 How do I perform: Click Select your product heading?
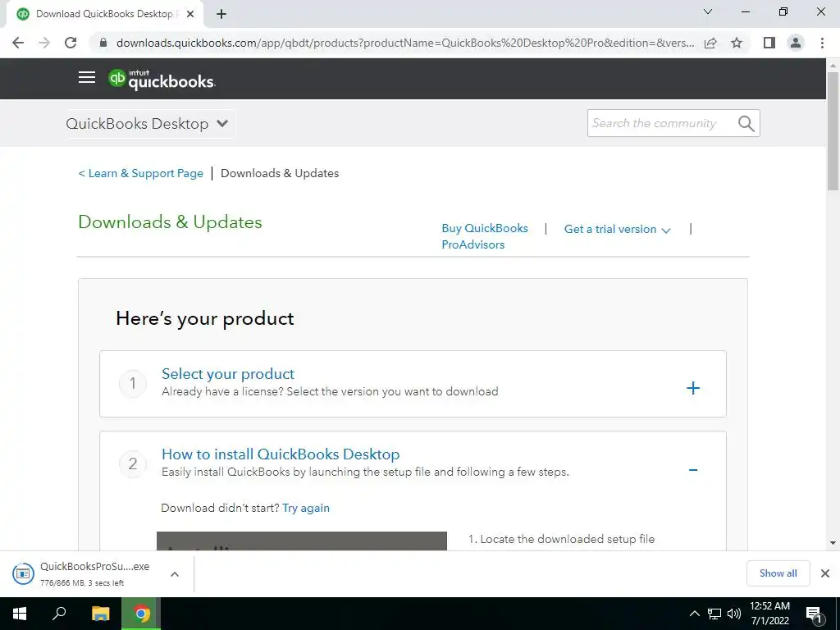(228, 374)
